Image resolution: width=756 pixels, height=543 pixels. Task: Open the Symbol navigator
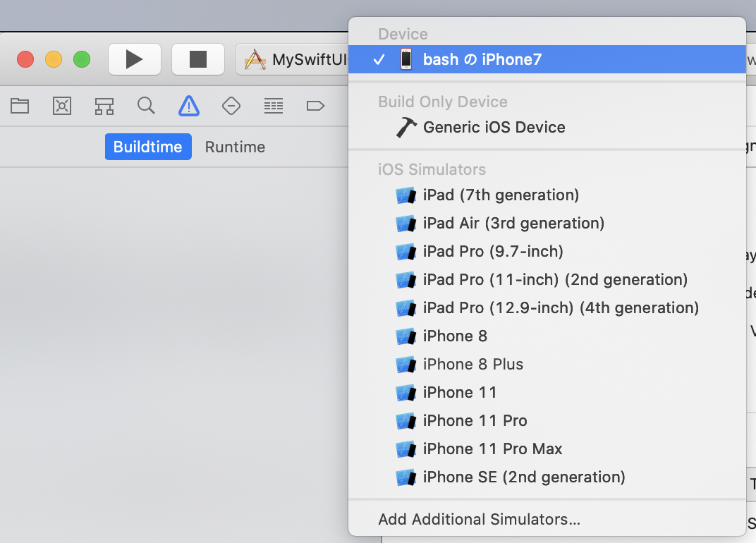pos(104,106)
